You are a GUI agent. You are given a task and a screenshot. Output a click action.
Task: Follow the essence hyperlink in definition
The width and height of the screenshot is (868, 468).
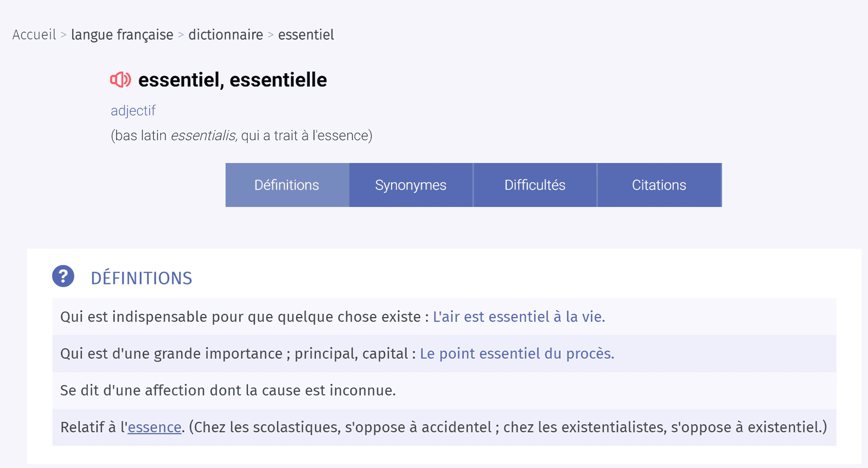click(155, 427)
